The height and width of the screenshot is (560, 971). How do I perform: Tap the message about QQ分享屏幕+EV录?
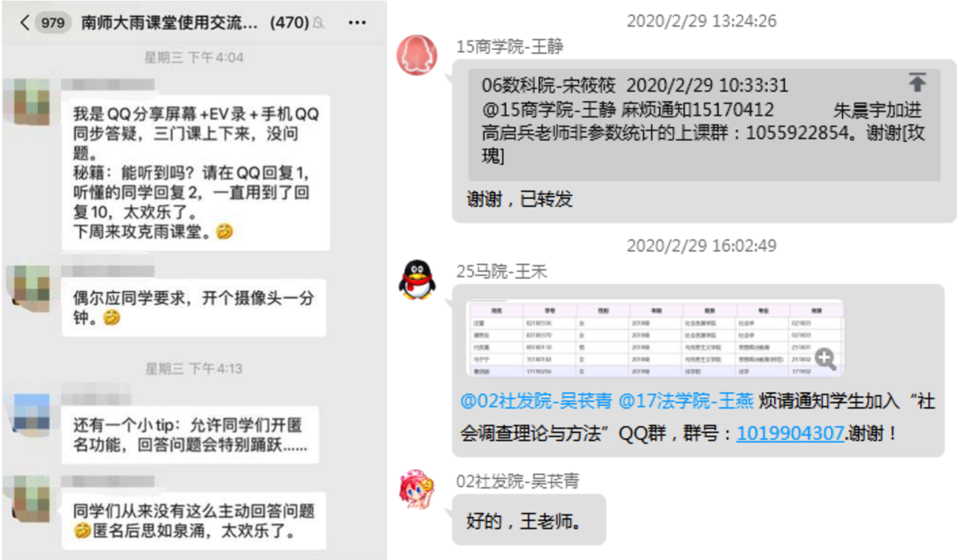click(196, 173)
